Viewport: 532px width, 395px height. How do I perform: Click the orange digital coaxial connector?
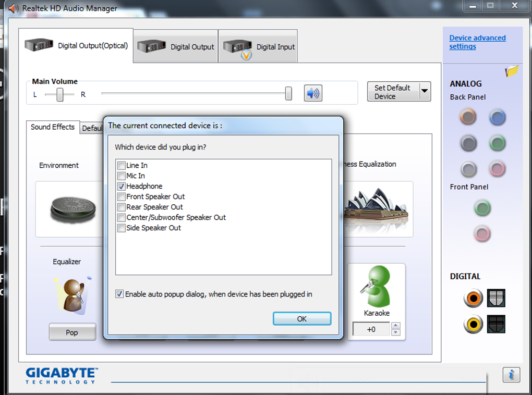473,298
